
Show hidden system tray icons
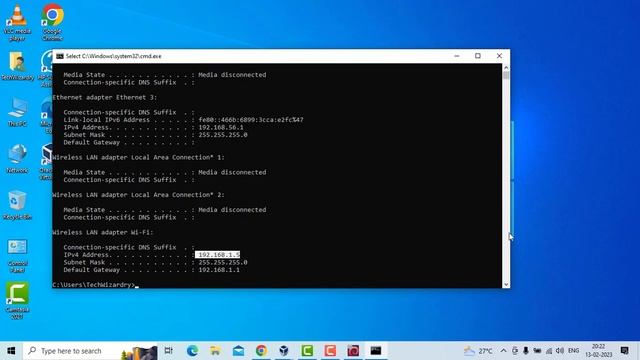503,351
